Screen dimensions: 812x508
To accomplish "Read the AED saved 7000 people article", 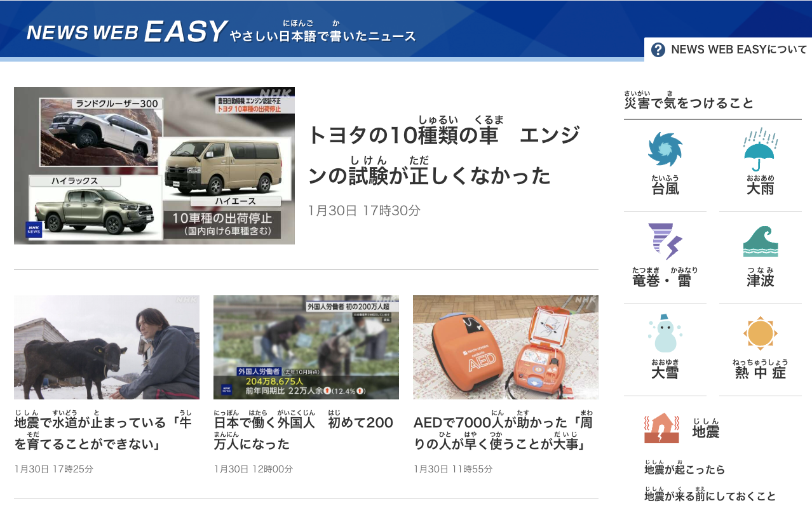I will (x=503, y=431).
